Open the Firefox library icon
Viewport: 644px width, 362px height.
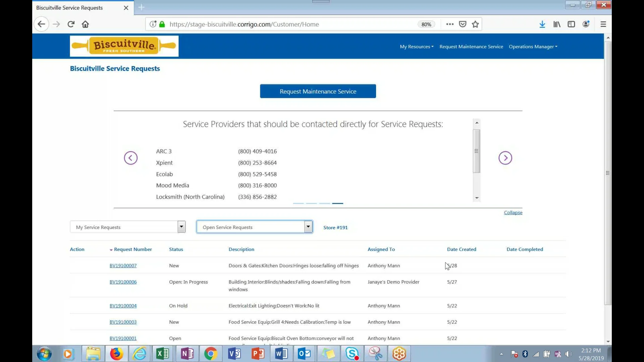click(557, 24)
